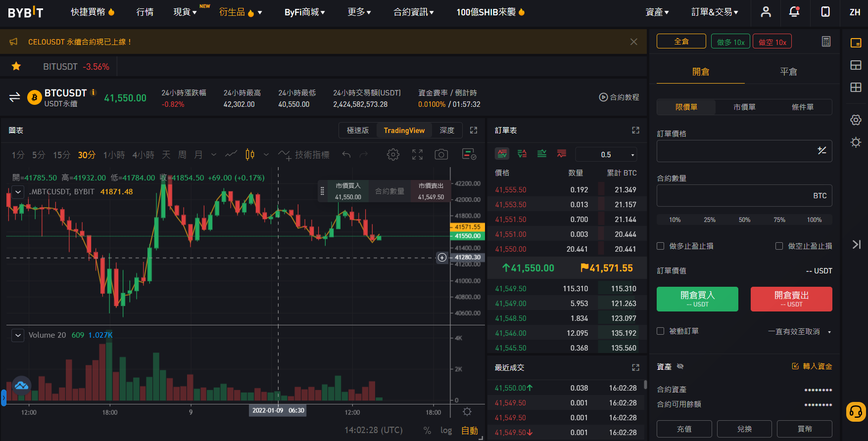This screenshot has height=441, width=868.
Task: Expand the recent trades panel
Action: 636,367
